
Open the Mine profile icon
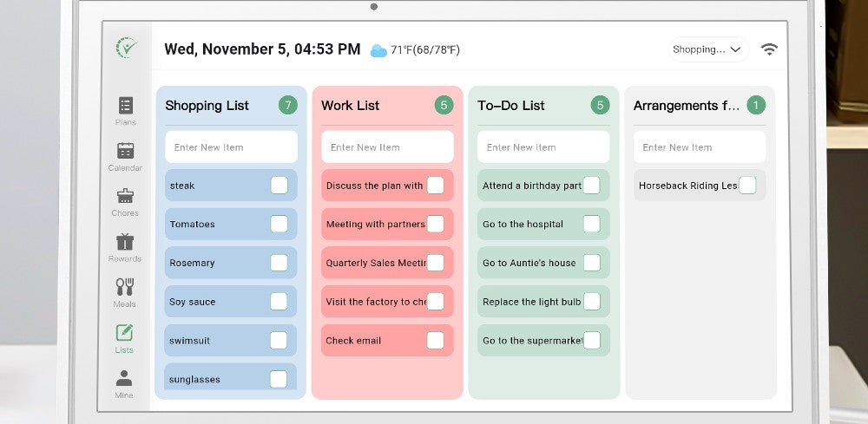tap(124, 378)
